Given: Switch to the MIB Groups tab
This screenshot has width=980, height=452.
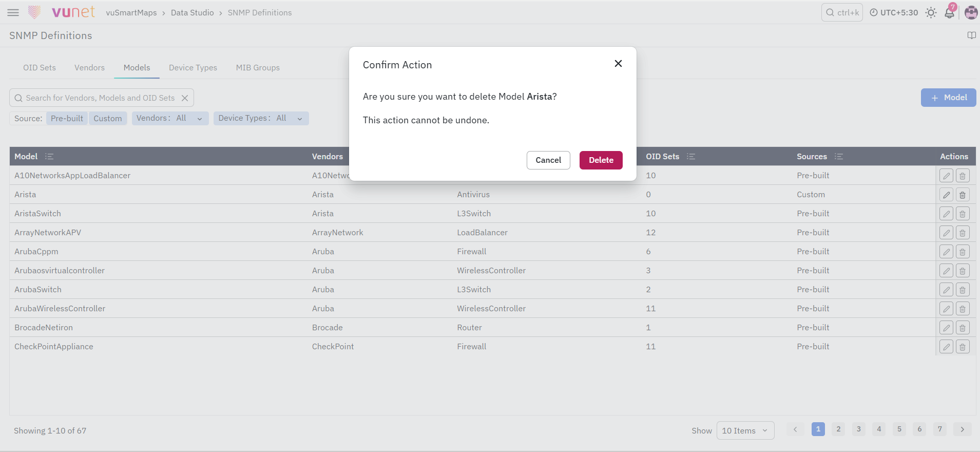Looking at the screenshot, I should 258,68.
